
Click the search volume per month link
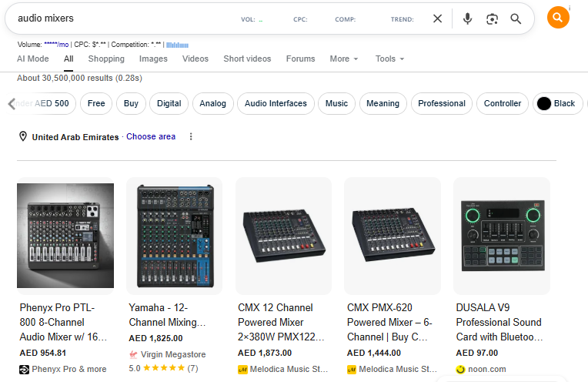(x=56, y=45)
